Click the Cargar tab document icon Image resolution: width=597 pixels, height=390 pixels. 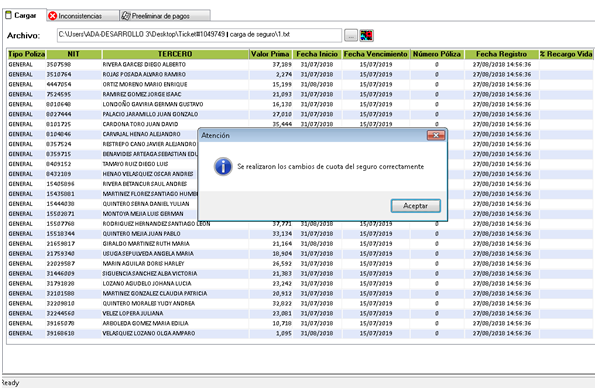point(8,15)
